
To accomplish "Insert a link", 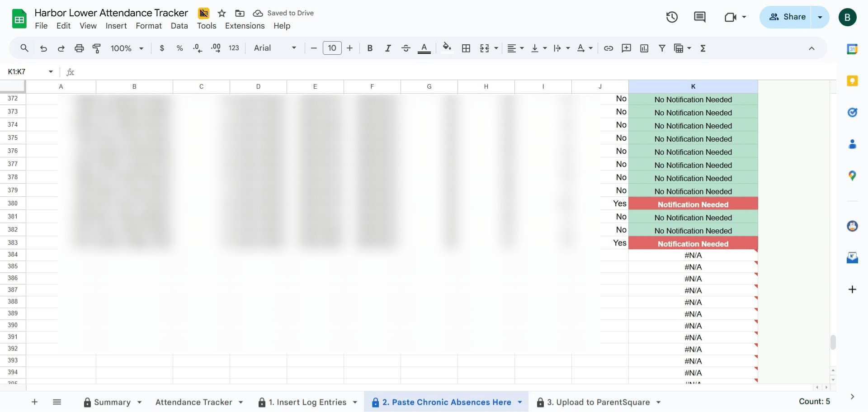I will (609, 48).
